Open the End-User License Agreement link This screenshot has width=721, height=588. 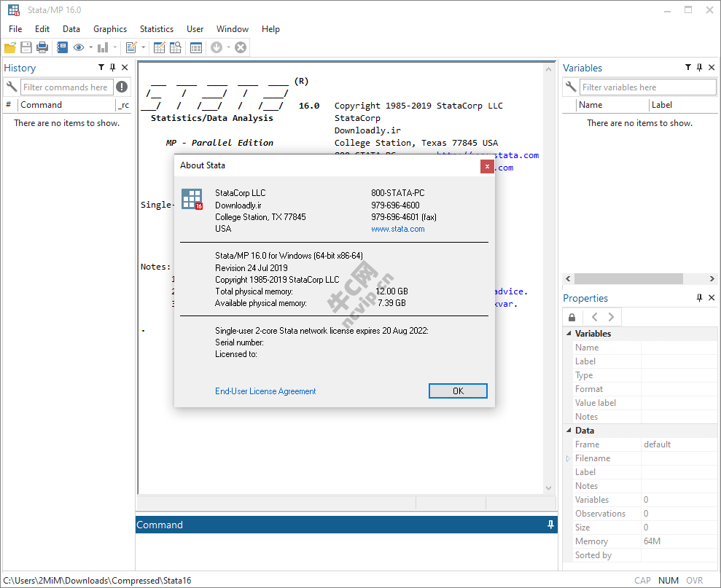tap(265, 391)
